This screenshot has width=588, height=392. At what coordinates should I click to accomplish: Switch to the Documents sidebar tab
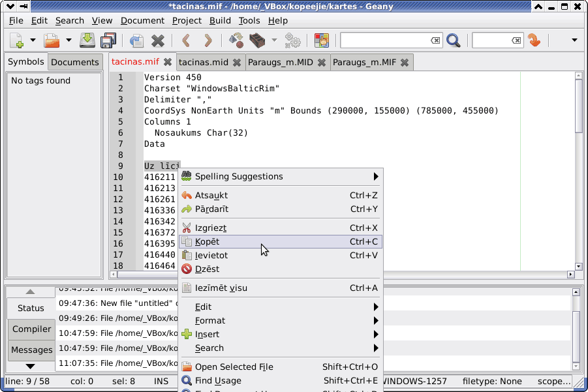point(75,62)
